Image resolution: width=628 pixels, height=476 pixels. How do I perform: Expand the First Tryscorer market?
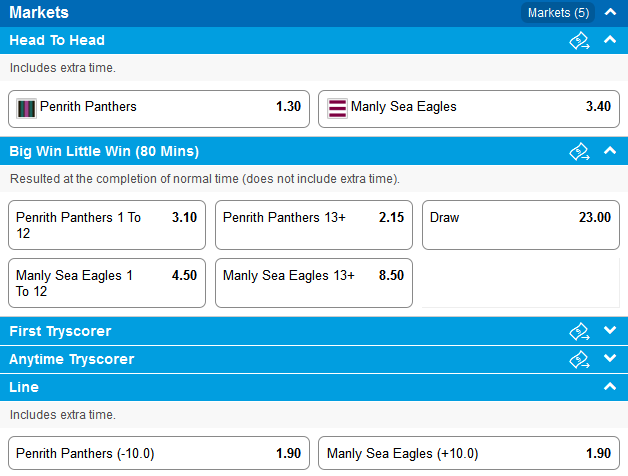point(610,330)
